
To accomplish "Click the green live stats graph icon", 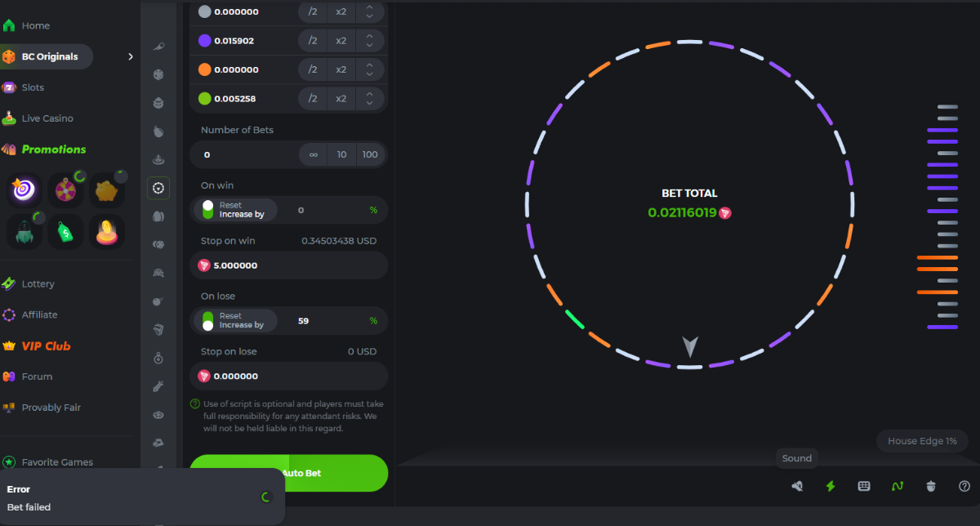I will [x=898, y=486].
